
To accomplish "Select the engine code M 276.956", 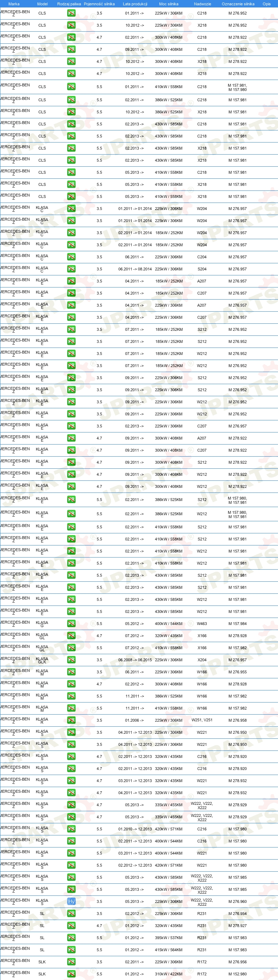I will point(237,962).
